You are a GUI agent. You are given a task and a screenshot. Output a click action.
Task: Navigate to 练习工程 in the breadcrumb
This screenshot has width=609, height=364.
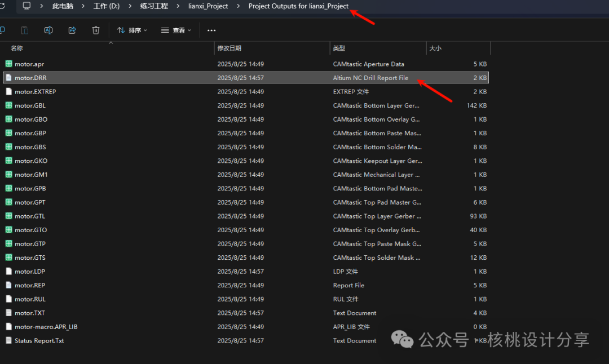point(154,6)
